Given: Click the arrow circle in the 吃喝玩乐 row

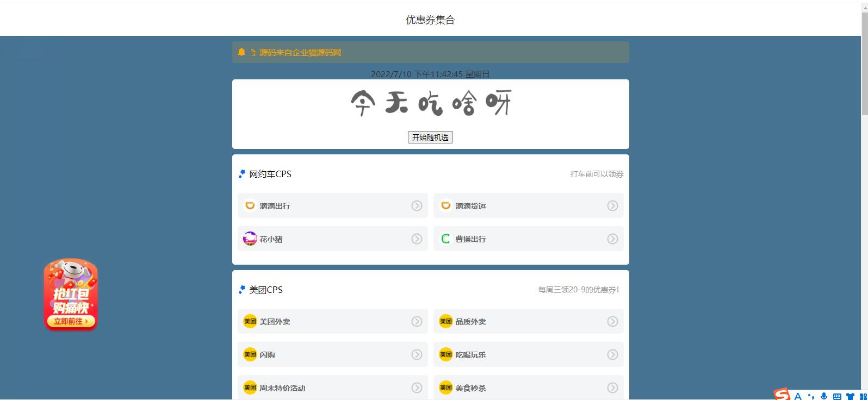Looking at the screenshot, I should (612, 354).
